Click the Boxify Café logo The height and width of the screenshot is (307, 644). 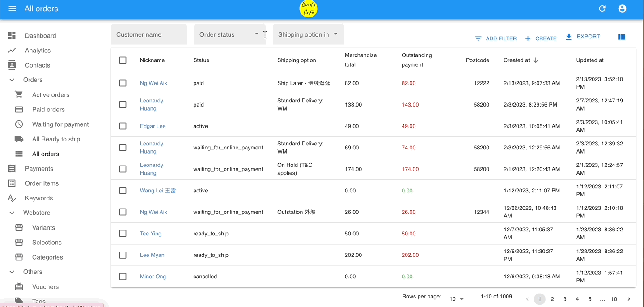tap(308, 9)
